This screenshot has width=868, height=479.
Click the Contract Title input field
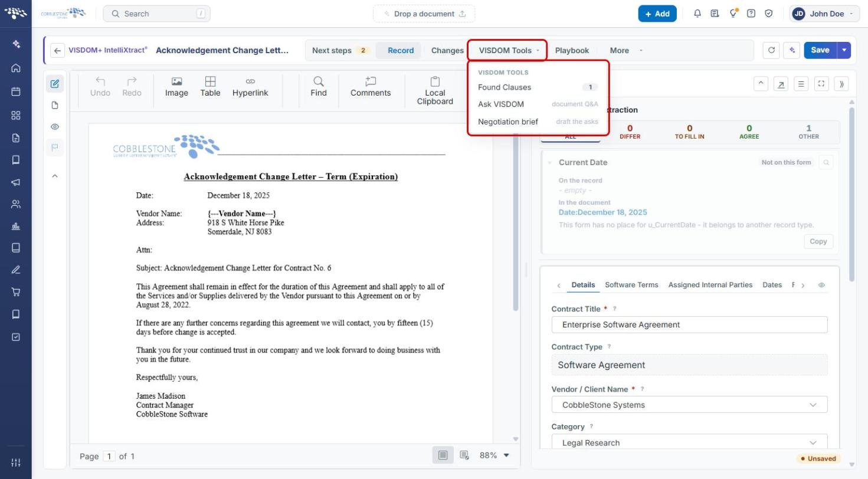pyautogui.click(x=689, y=324)
